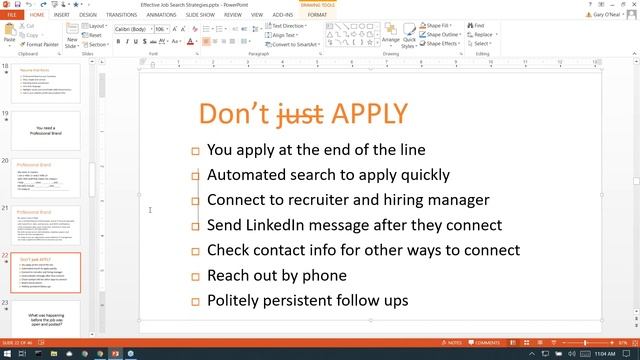Select slide 21 thumbnail
This screenshot has width=640, height=360.
(x=46, y=225)
